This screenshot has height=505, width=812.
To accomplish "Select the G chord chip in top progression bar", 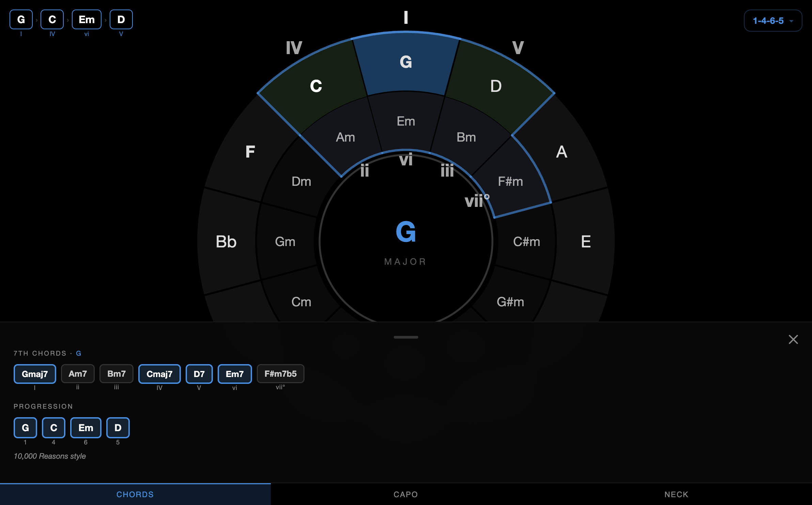I will tap(21, 19).
